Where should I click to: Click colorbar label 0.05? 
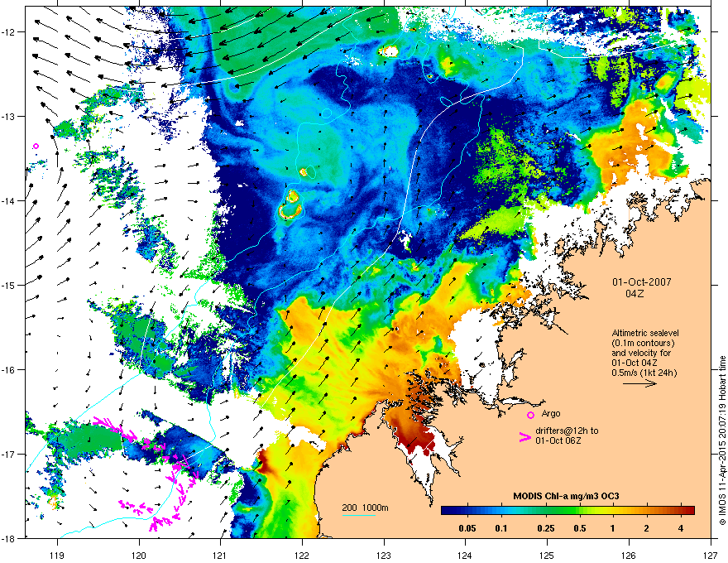[467, 528]
